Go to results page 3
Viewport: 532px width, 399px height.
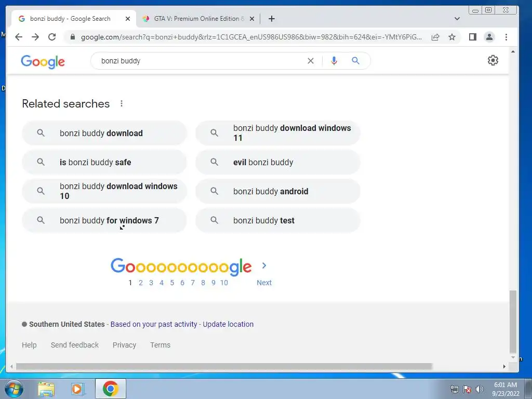(x=151, y=283)
